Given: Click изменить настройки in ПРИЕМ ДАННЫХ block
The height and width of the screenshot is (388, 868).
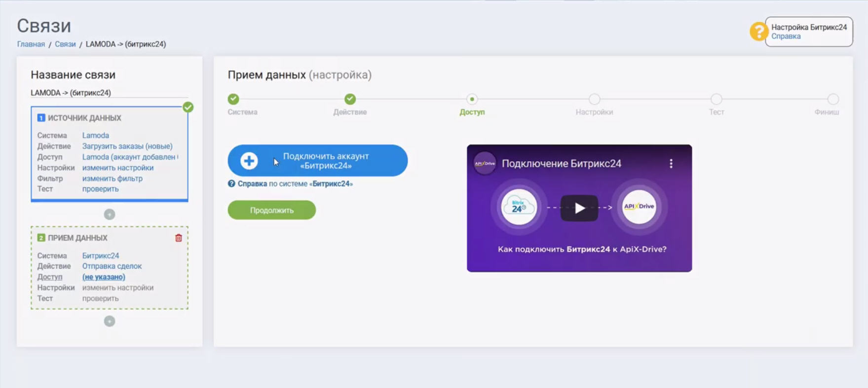Looking at the screenshot, I should 118,288.
